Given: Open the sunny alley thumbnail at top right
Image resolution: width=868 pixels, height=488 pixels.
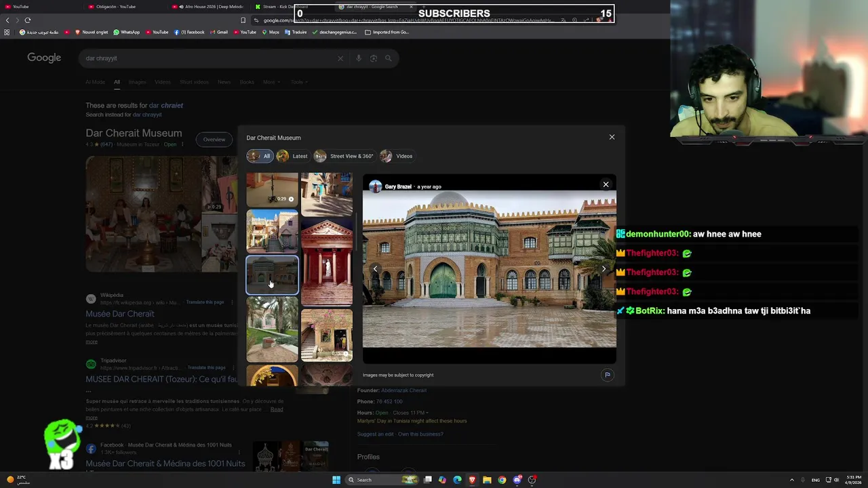Looking at the screenshot, I should (x=327, y=195).
